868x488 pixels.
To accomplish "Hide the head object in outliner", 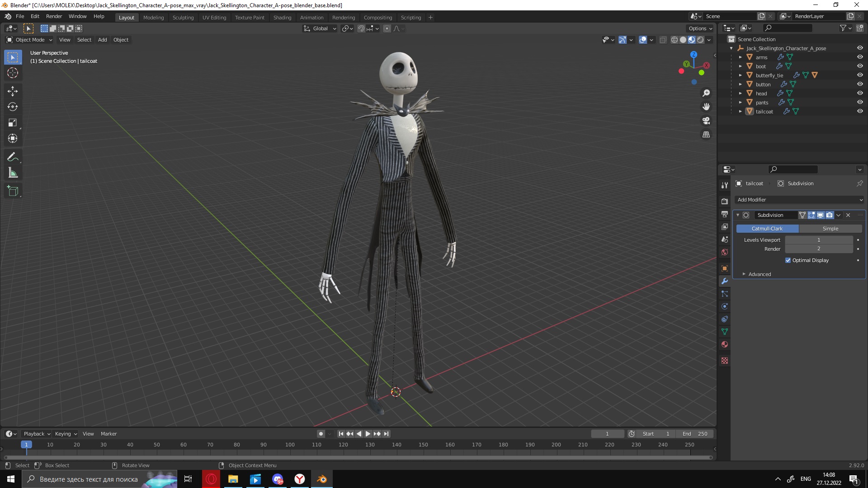I will coord(860,93).
